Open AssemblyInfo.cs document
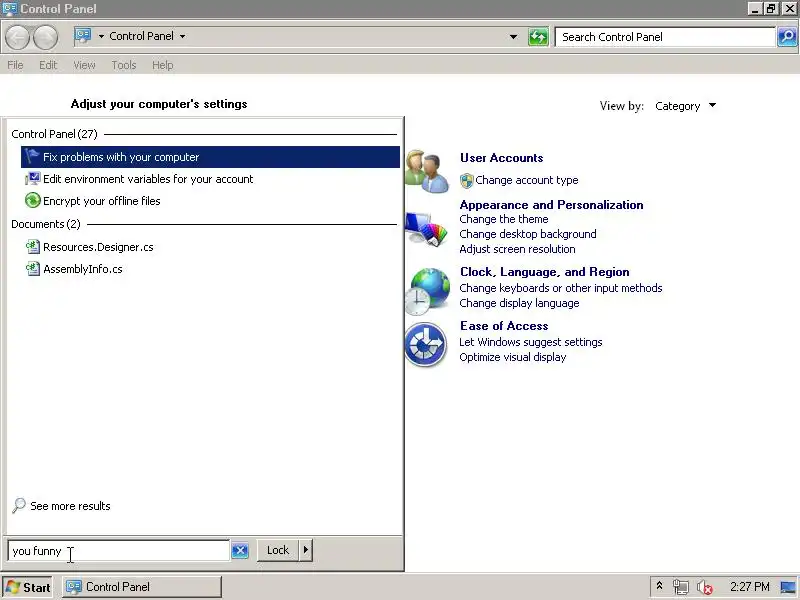Screen dimensions: 800x600 [x=83, y=269]
